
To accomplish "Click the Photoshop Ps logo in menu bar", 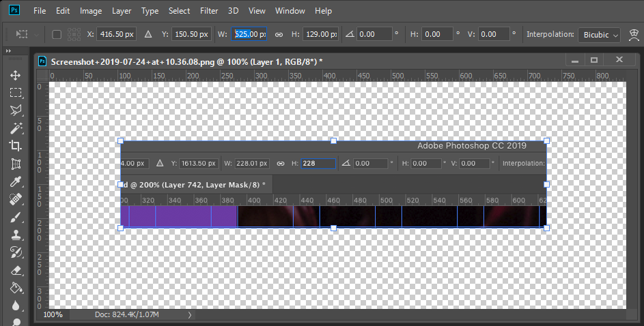I will pos(14,10).
